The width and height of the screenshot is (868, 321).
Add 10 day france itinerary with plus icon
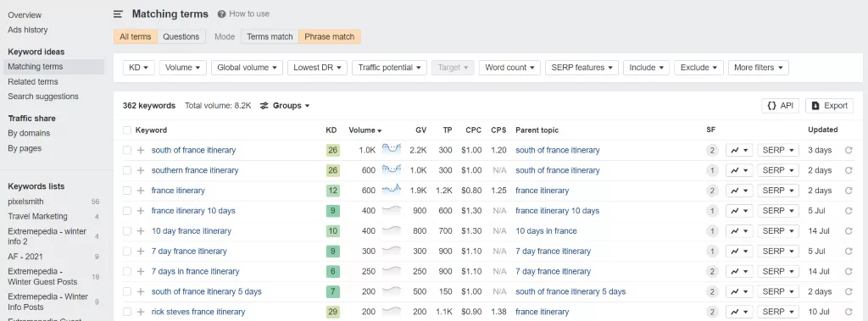click(141, 230)
